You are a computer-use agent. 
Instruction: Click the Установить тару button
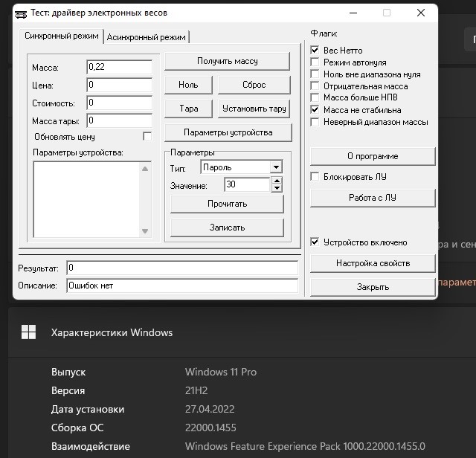[254, 109]
